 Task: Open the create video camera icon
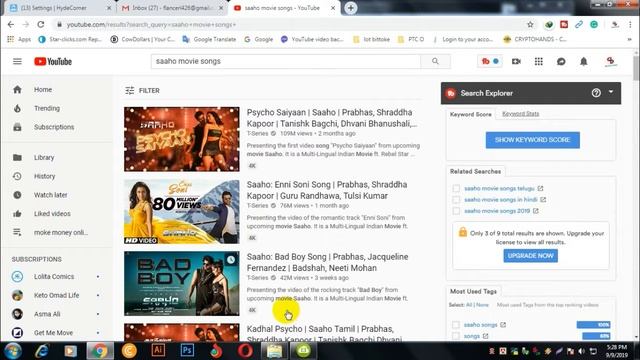(516, 61)
